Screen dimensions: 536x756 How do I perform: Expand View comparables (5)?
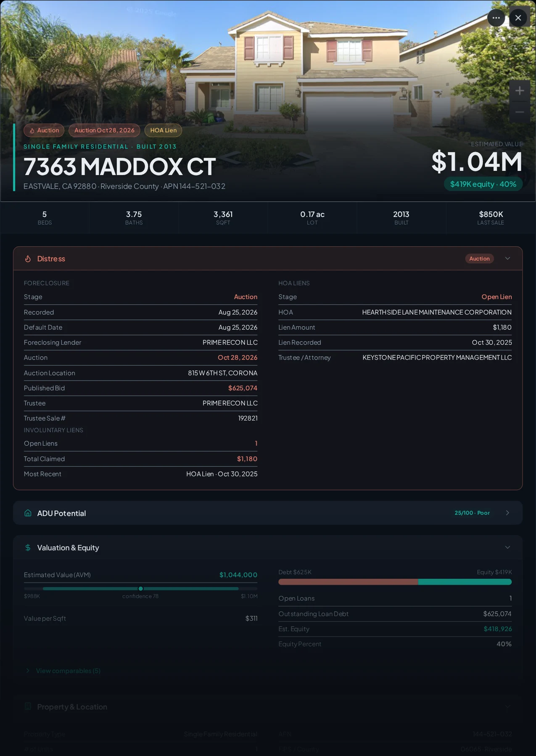tap(63, 671)
